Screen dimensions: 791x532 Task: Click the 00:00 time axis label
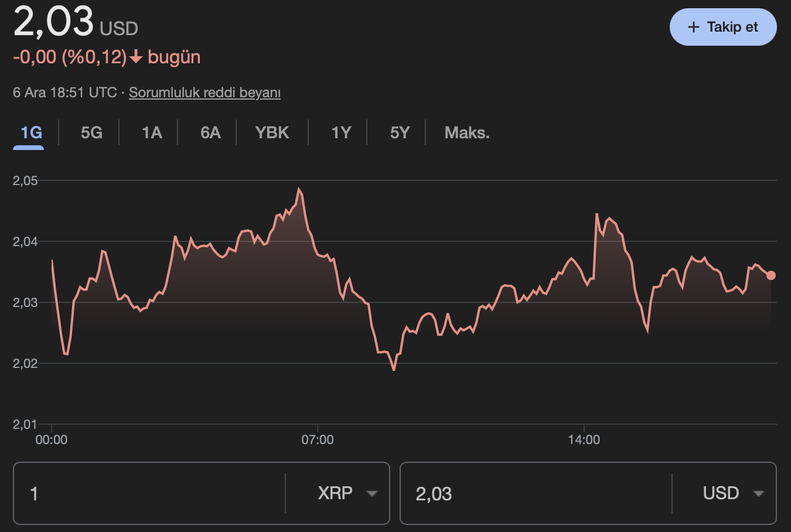pos(53,439)
